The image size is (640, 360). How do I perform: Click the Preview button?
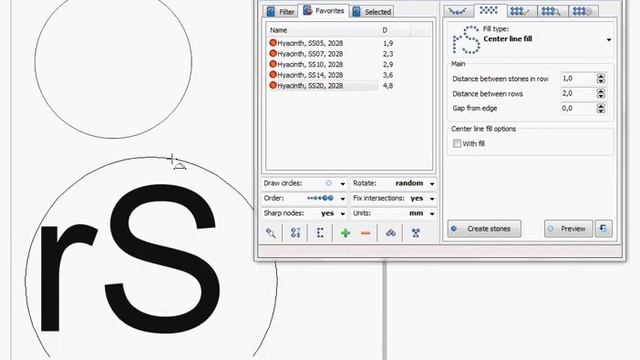[x=568, y=229]
